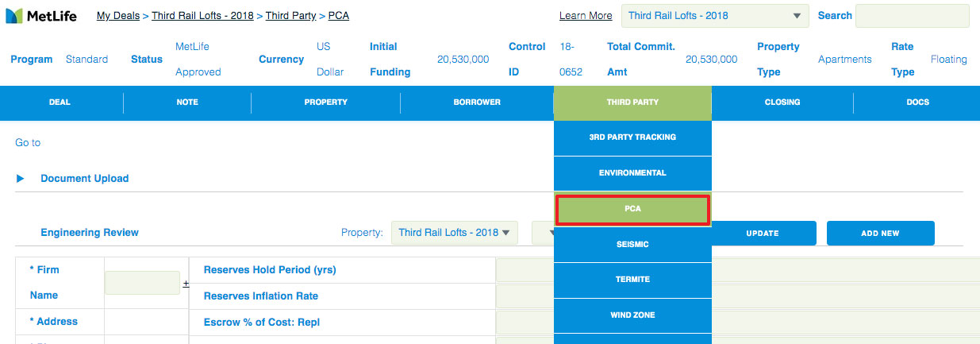Switch to the BORROWER tab
The height and width of the screenshot is (344, 980).
477,102
